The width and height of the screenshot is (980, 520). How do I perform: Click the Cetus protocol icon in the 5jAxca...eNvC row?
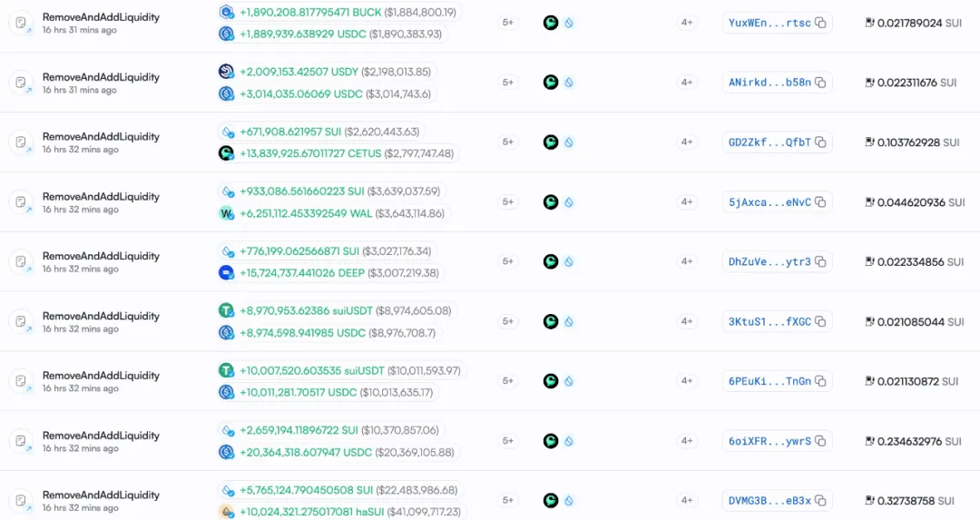[551, 202]
